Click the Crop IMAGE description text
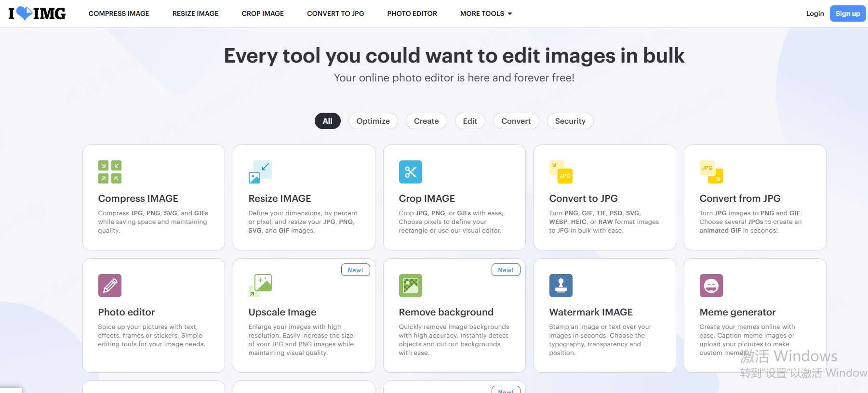 click(x=451, y=222)
